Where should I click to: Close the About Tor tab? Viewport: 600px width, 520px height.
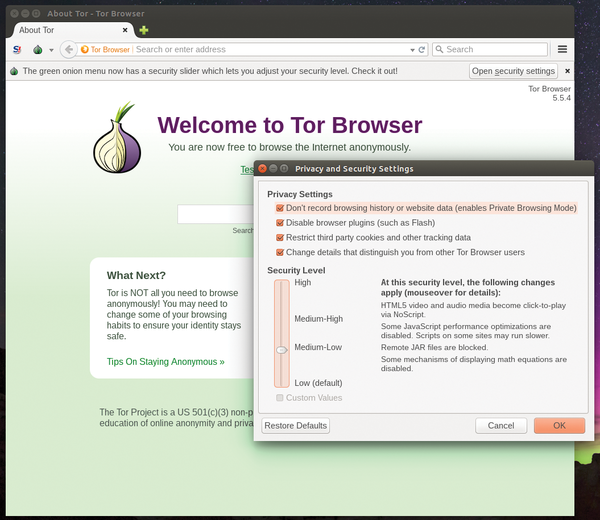(x=125, y=30)
